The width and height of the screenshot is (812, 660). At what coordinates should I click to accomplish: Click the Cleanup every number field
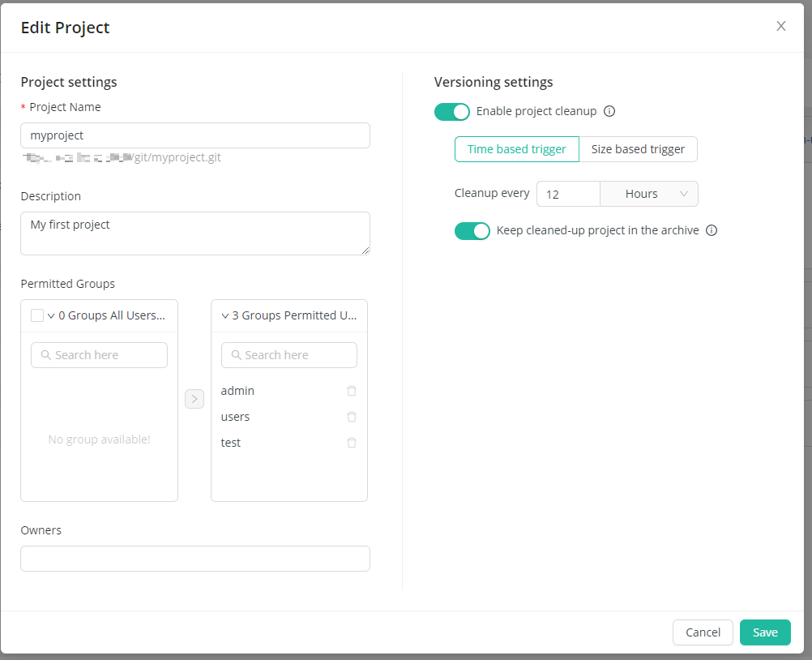[567, 193]
